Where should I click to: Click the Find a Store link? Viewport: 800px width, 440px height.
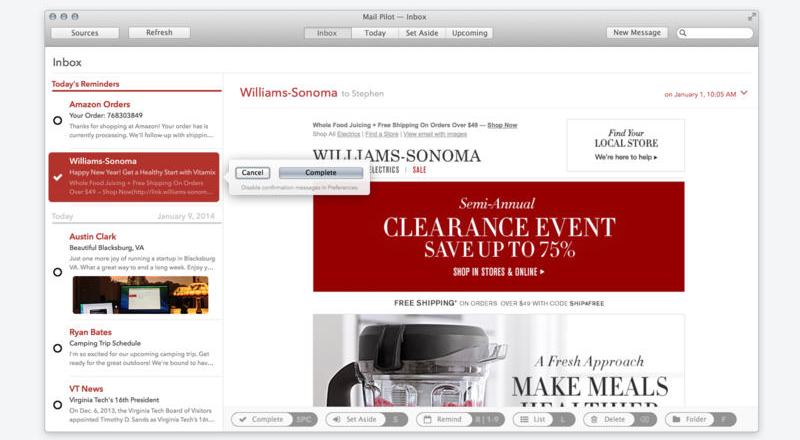382,134
